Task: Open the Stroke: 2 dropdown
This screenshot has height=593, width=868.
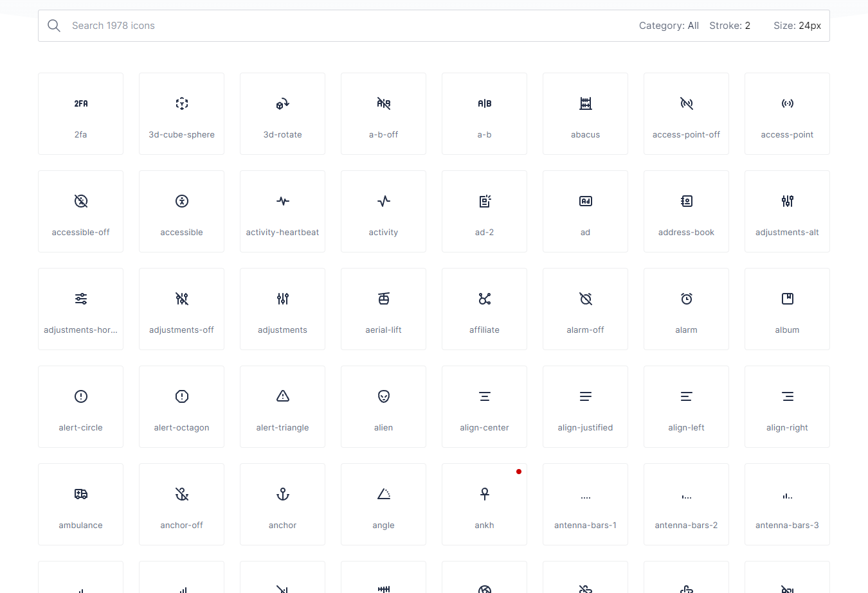Action: tap(730, 26)
